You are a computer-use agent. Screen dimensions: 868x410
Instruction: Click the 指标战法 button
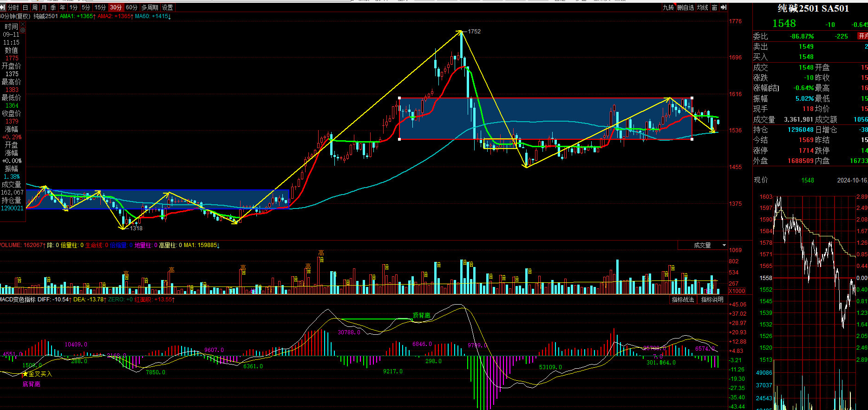tap(683, 299)
